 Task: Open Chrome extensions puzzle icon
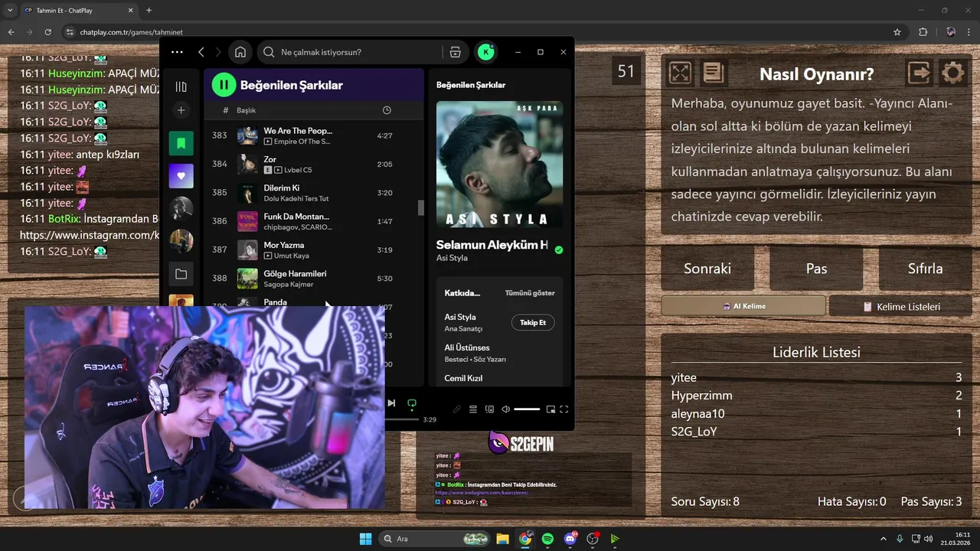(x=923, y=32)
